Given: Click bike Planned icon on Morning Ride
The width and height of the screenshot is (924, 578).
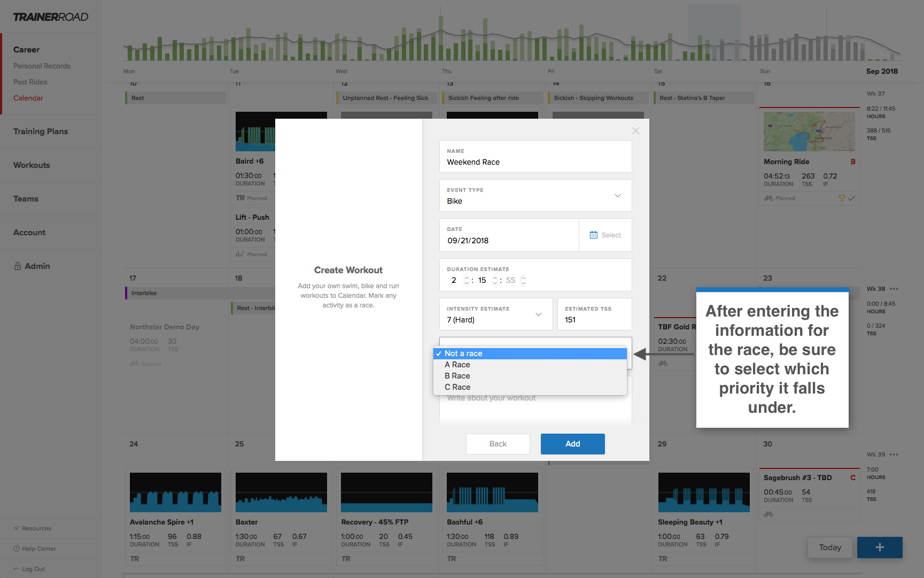Looking at the screenshot, I should point(768,198).
